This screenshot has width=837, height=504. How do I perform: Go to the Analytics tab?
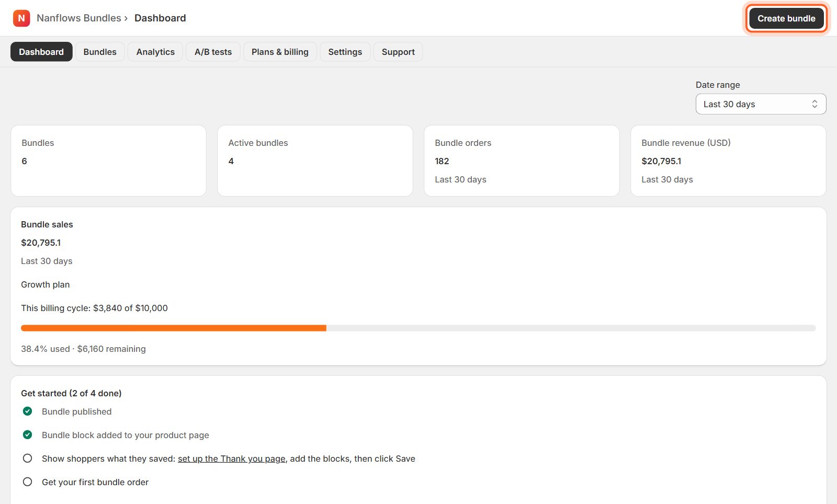(155, 52)
